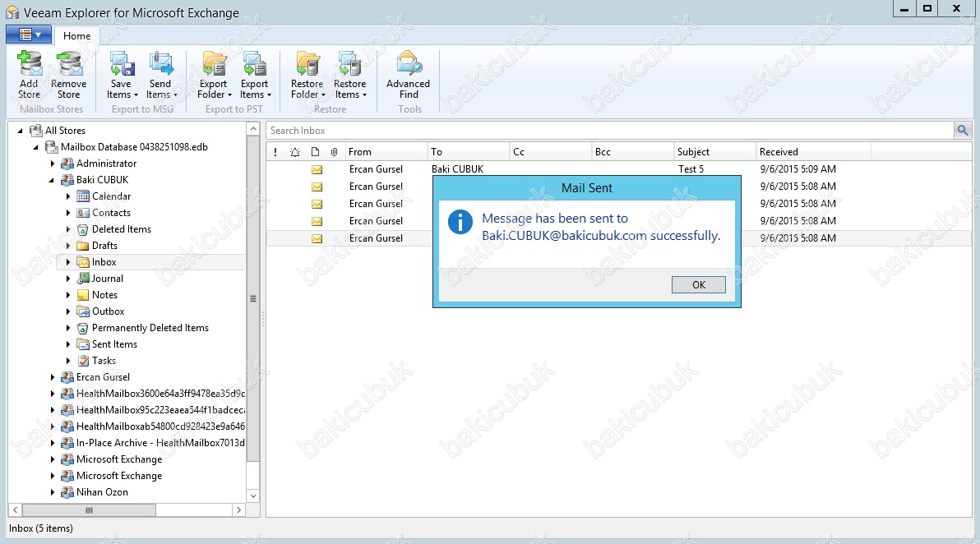Click the Deleted Items folder icon
Screen dimensions: 980x544
point(82,229)
